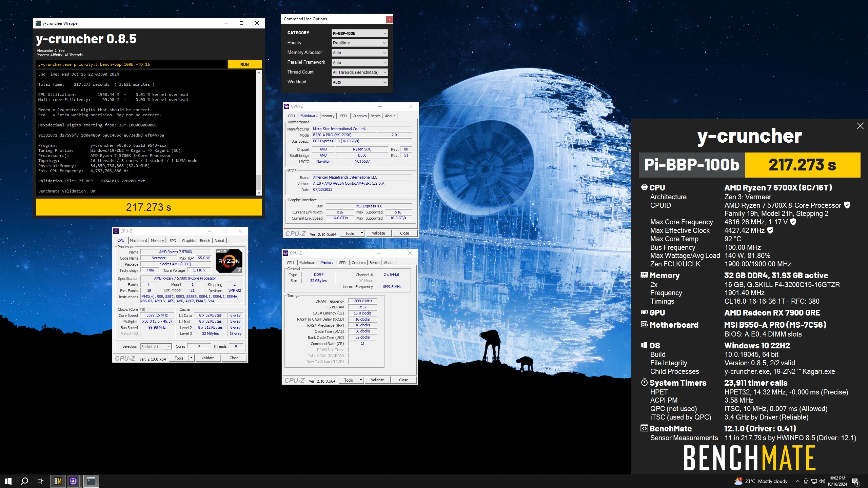Click the GPU card icon in BenchMate panel
The image size is (868, 488).
pyautogui.click(x=644, y=312)
